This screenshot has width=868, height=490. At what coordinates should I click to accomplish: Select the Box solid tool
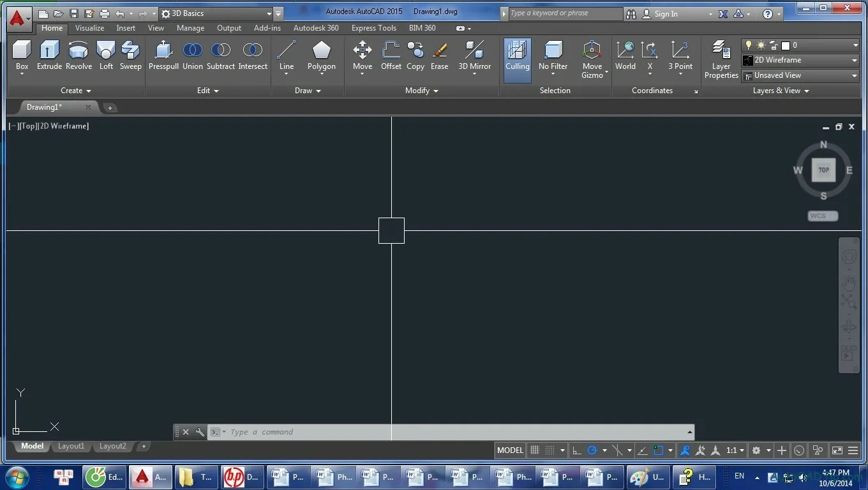point(22,56)
